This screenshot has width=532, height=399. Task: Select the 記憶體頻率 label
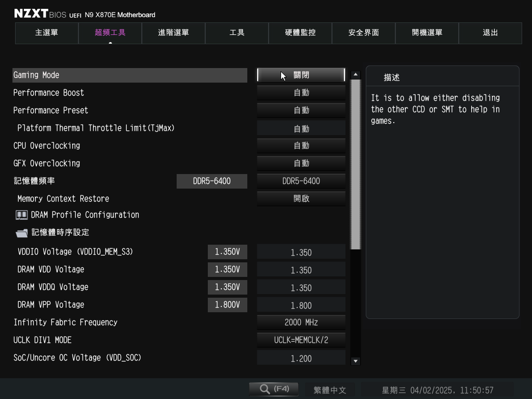coord(34,181)
